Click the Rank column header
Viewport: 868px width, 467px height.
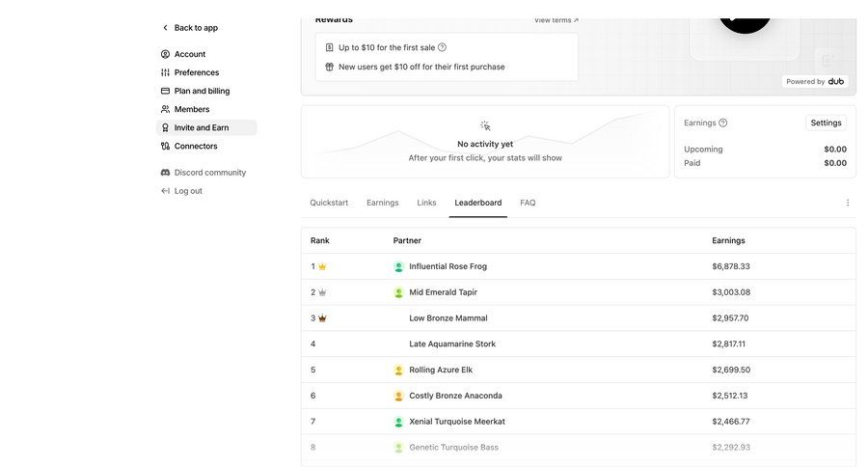[x=320, y=240]
